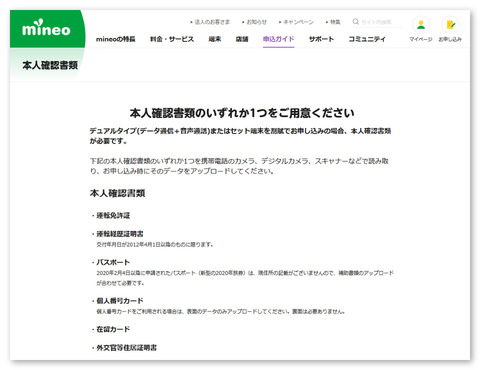Click the mineo logo
The width and height of the screenshot is (480, 370).
[46, 28]
